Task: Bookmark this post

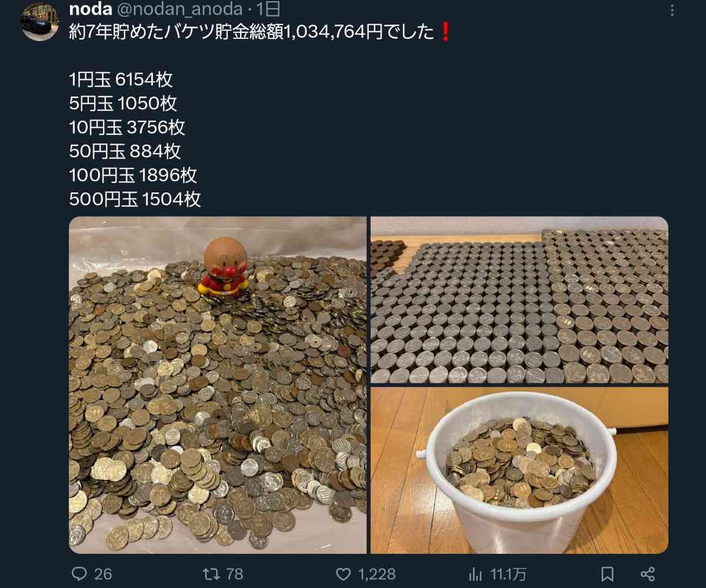Action: [608, 573]
